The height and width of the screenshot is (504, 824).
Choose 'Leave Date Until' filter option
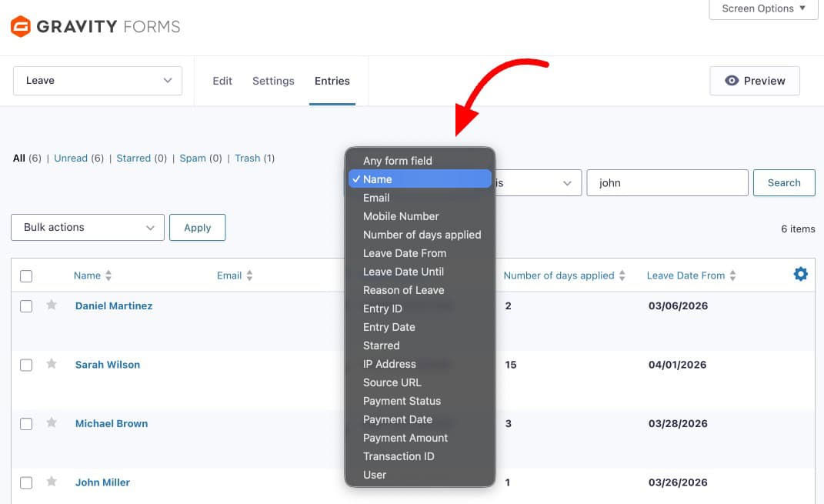tap(419, 271)
